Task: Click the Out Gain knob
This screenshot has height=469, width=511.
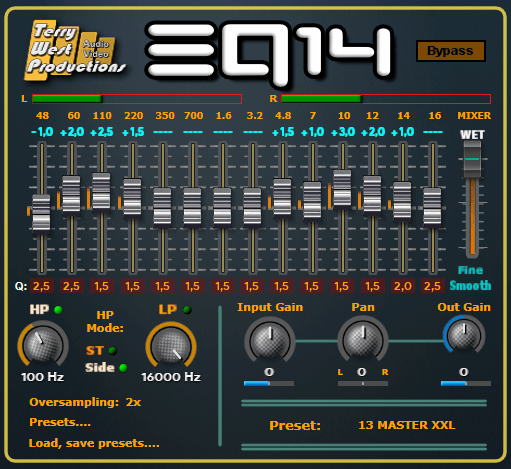Action: 464,335
